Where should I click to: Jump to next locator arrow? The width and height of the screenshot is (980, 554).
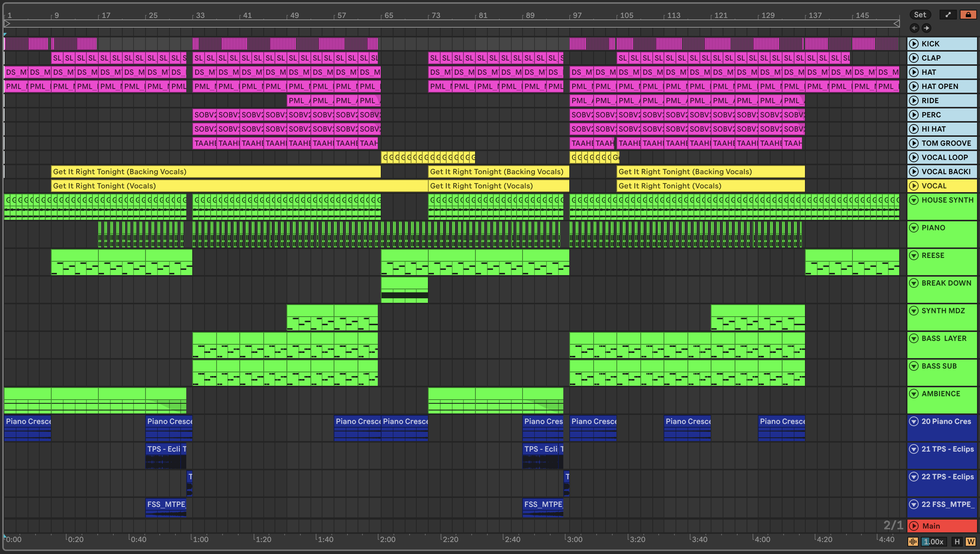tap(926, 28)
